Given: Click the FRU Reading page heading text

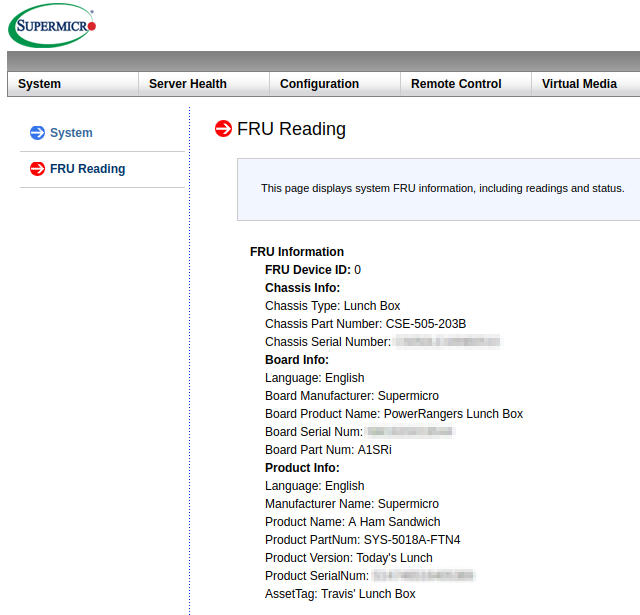Looking at the screenshot, I should [291, 129].
